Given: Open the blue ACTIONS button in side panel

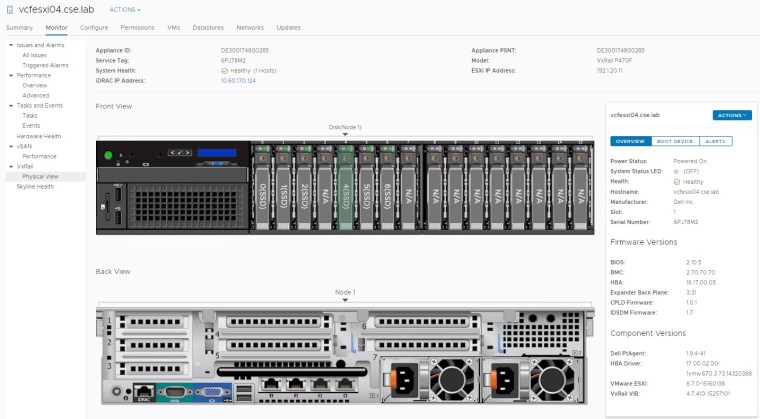Looking at the screenshot, I should pos(731,115).
